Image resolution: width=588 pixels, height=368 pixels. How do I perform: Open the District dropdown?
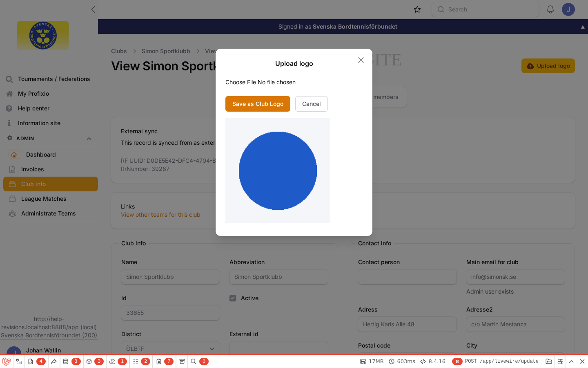point(170,348)
